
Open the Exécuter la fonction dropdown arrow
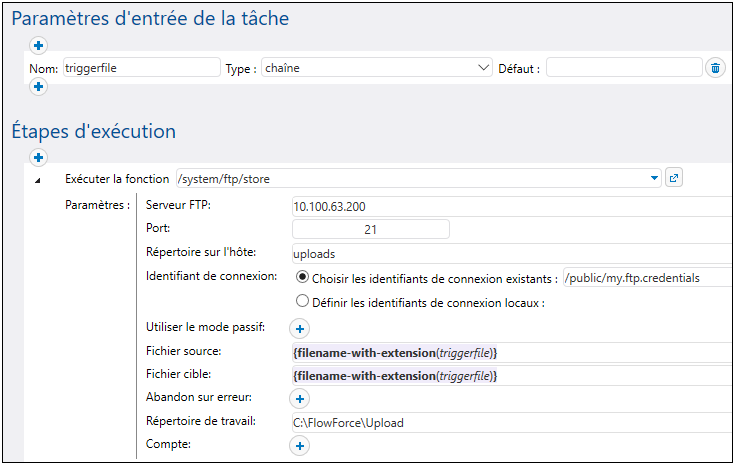(655, 179)
